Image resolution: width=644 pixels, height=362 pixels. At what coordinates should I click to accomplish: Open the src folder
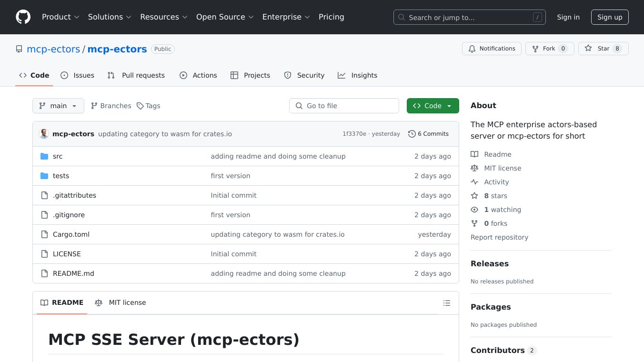pyautogui.click(x=58, y=156)
